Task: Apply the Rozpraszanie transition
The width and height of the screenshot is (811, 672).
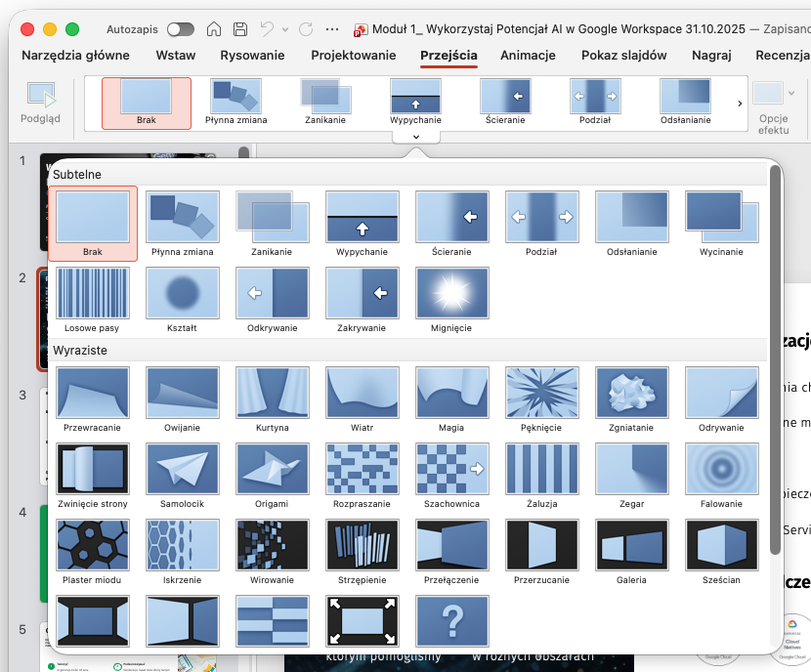Action: tap(363, 476)
